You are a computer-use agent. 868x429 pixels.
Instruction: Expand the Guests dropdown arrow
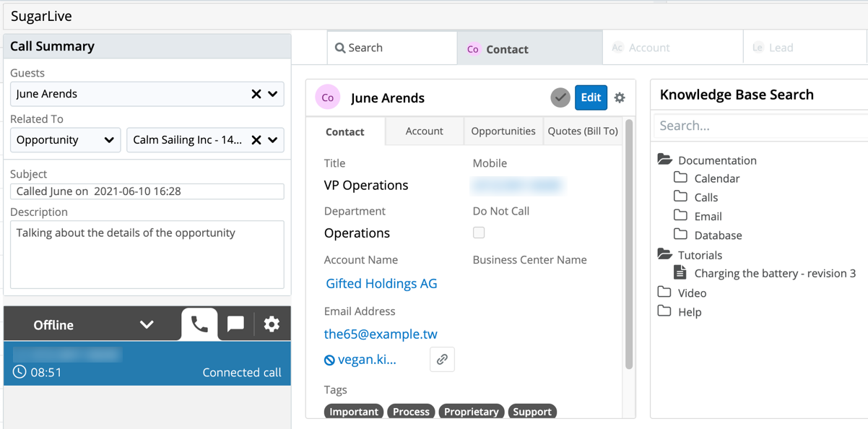click(x=273, y=94)
